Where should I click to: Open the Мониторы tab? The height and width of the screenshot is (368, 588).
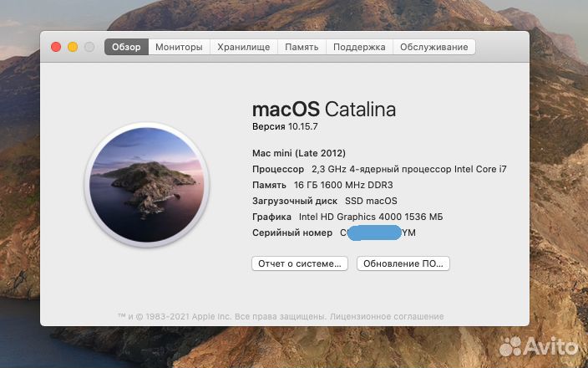[179, 47]
